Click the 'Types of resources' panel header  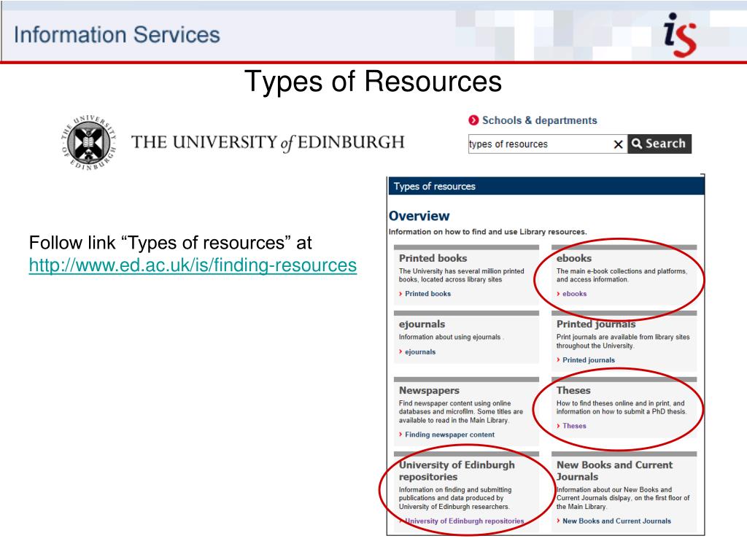click(x=546, y=186)
